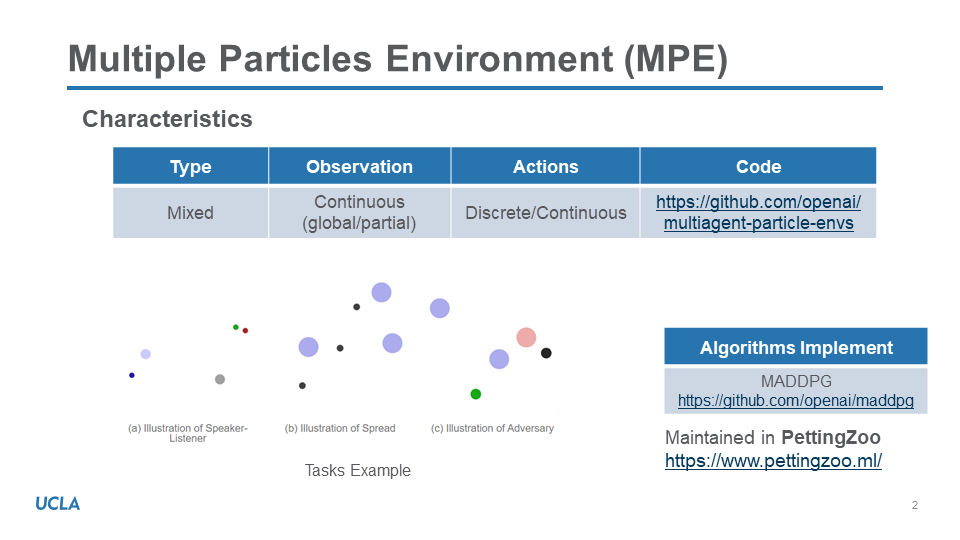
Task: Click the gray dot in Speaker-Listener illustration
Action: click(x=220, y=379)
